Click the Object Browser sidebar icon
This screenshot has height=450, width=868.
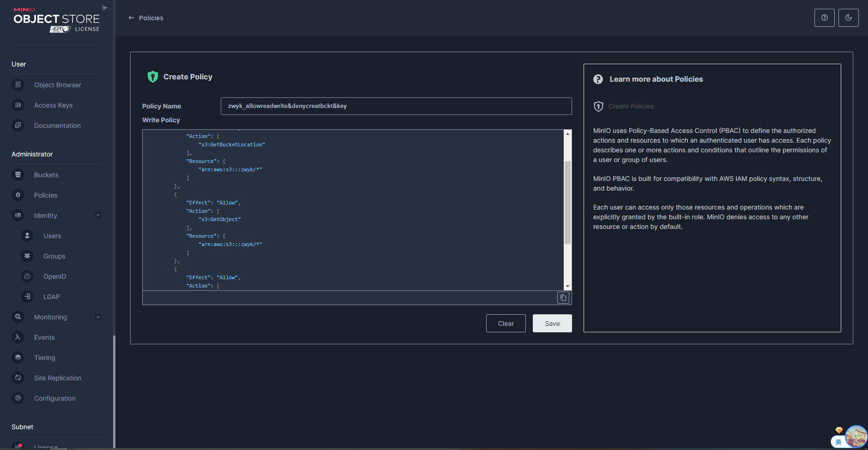click(x=18, y=85)
